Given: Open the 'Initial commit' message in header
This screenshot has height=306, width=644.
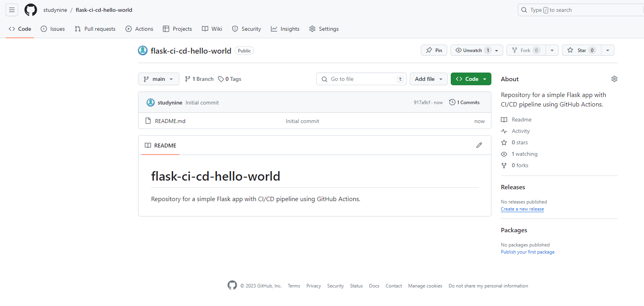Looking at the screenshot, I should [x=202, y=103].
